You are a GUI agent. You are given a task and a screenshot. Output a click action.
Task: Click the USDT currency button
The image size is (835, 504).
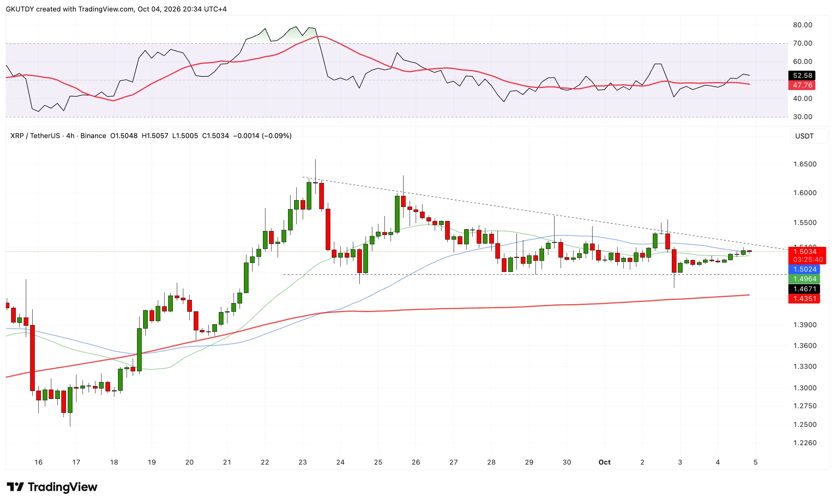point(808,136)
